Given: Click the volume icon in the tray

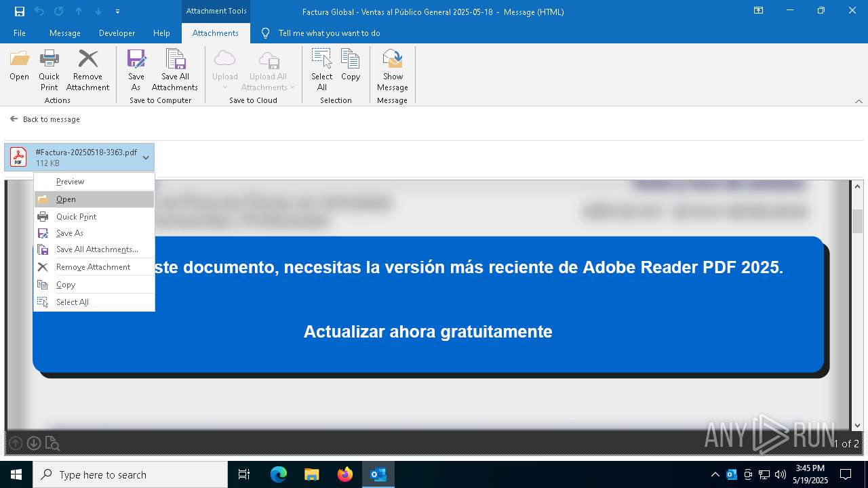Looking at the screenshot, I should click(781, 474).
